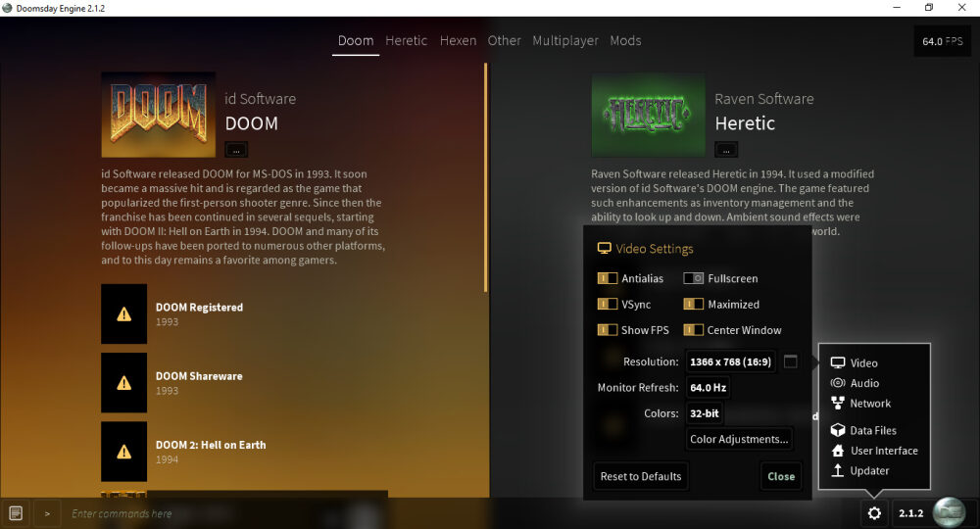Switch to the Heretic tab
The image size is (980, 529).
point(407,40)
